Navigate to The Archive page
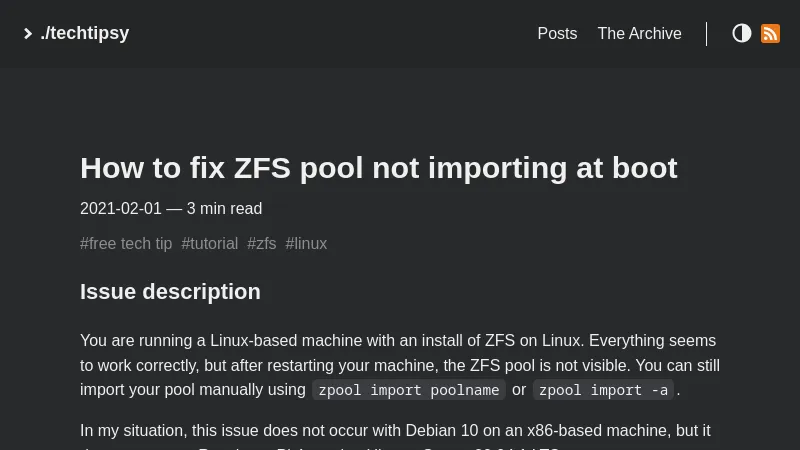800x450 pixels. pyautogui.click(x=639, y=33)
